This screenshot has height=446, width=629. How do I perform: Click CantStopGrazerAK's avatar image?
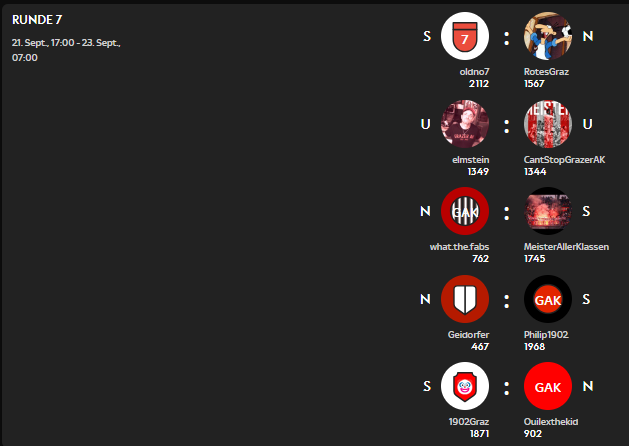548,125
